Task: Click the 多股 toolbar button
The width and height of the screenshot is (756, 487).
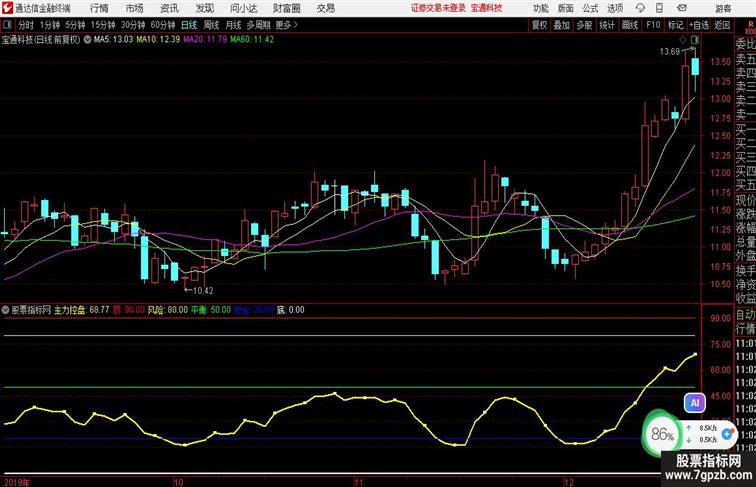Action: click(x=584, y=25)
